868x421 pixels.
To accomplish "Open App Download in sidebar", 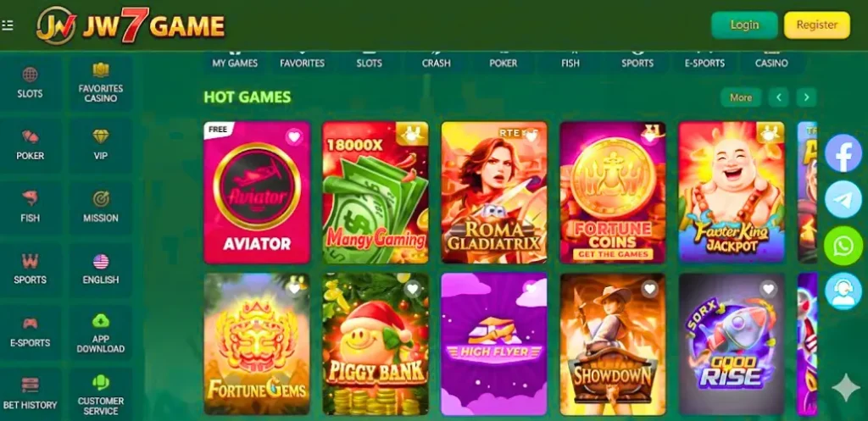I will coord(101,333).
